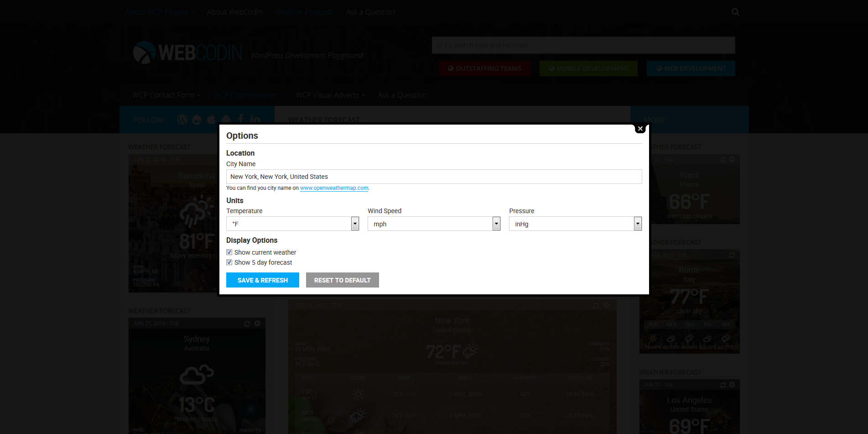Click the Barcelona city name
Viewport: 868px width, 434px height.
click(x=197, y=176)
